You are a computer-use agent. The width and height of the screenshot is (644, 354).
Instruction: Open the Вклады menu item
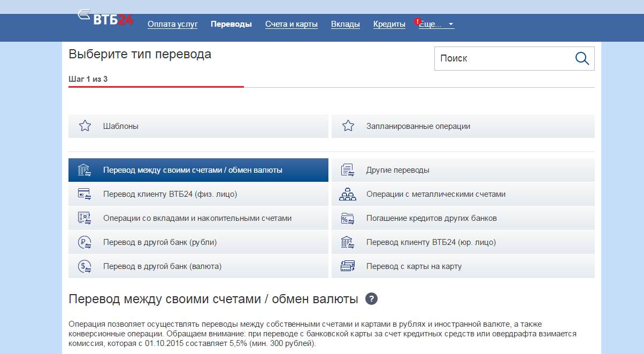tap(346, 24)
